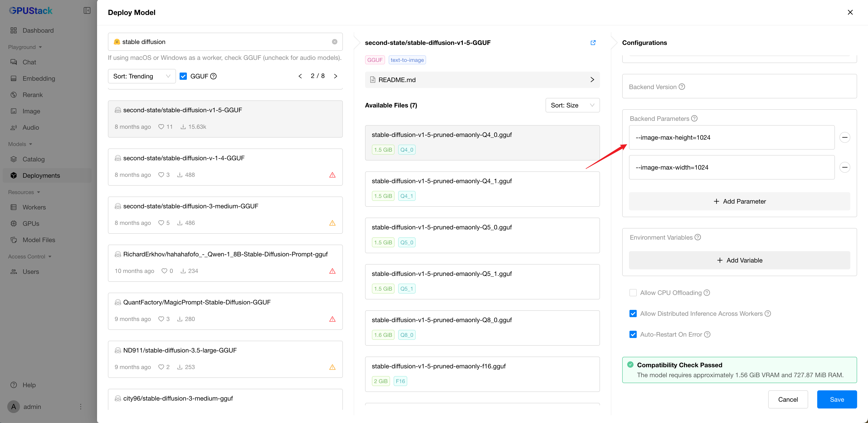Clear the stable diffusion search text

[x=334, y=42]
